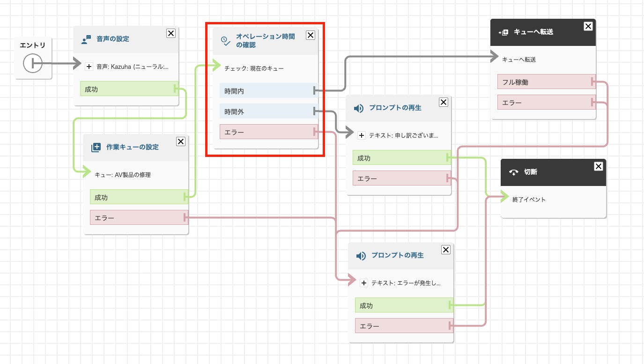Click the clock check icon of オペレーション時間の確認
Screen dimensions: 644x364
226,41
